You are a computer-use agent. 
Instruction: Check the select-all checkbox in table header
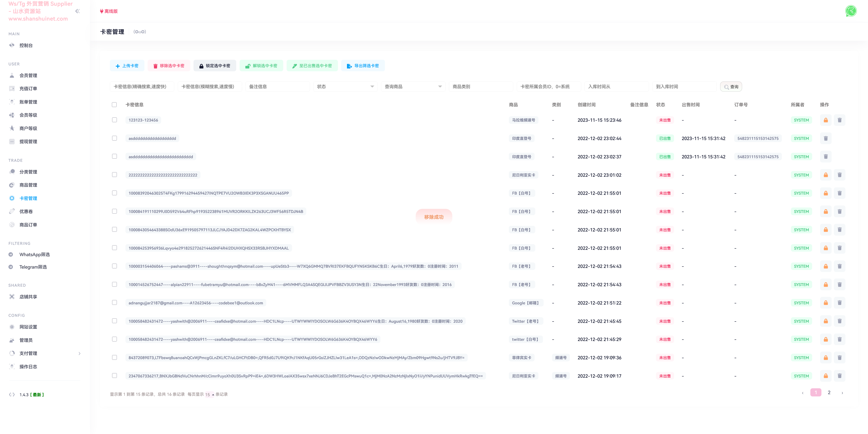click(114, 105)
